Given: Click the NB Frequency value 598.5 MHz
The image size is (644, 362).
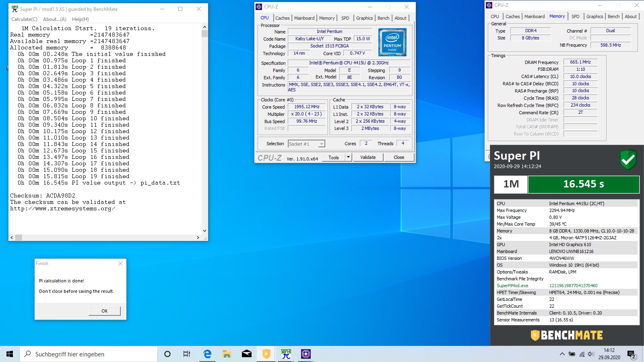Looking at the screenshot, I should [x=610, y=45].
